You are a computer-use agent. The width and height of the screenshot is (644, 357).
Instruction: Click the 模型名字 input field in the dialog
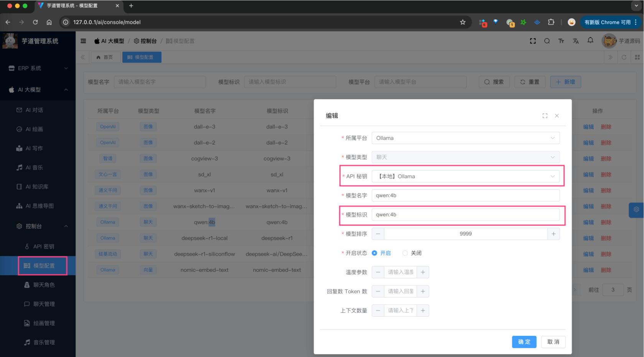coord(465,195)
